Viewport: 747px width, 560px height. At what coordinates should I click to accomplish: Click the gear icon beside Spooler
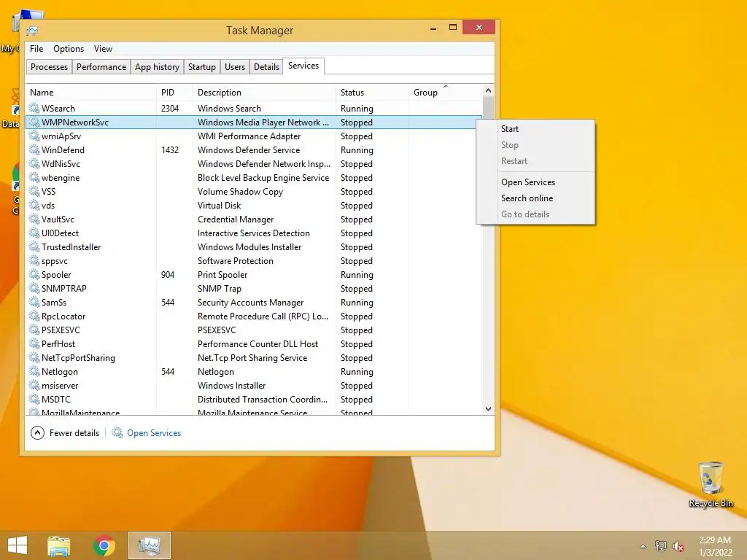pyautogui.click(x=34, y=274)
